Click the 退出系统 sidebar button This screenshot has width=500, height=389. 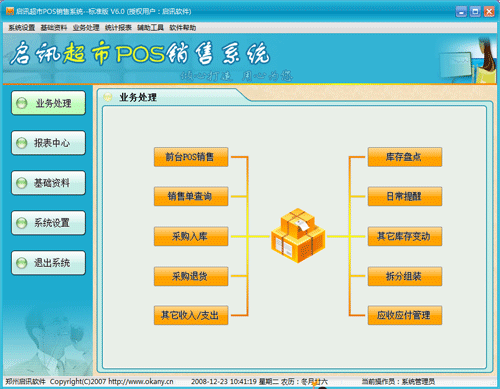[x=49, y=263]
